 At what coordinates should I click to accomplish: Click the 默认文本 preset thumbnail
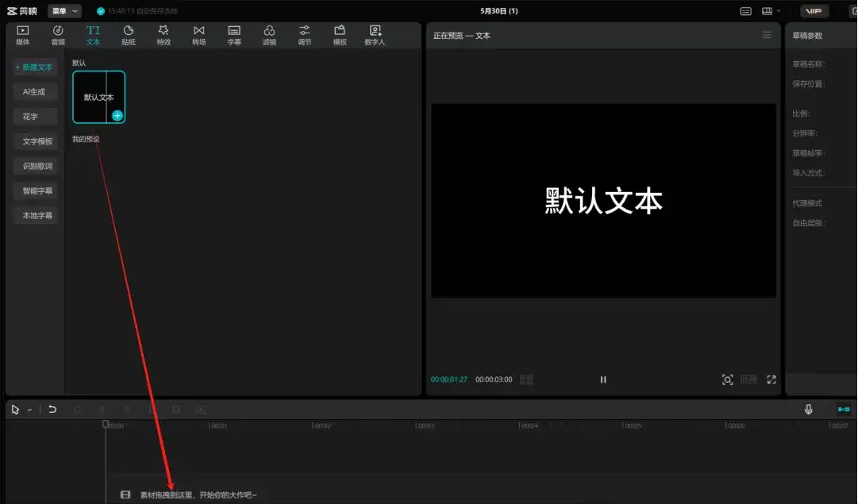pos(98,97)
